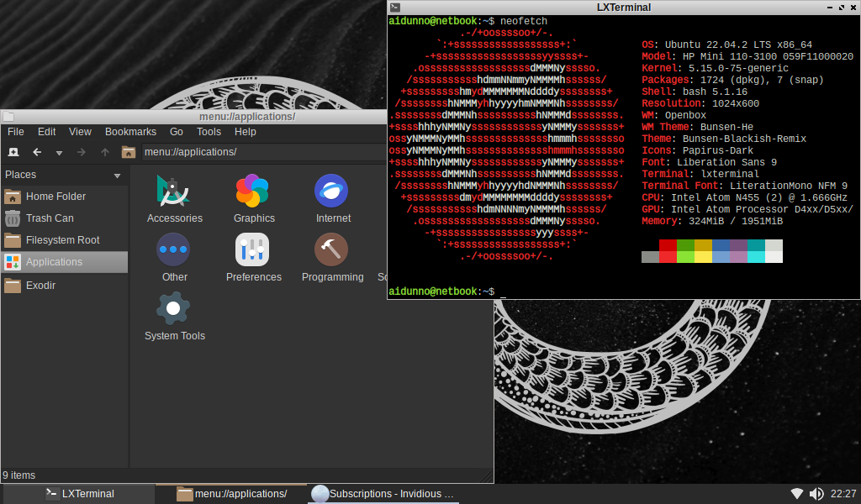The height and width of the screenshot is (504, 861).
Task: Click the bright green neofetch color block
Action: point(685,257)
